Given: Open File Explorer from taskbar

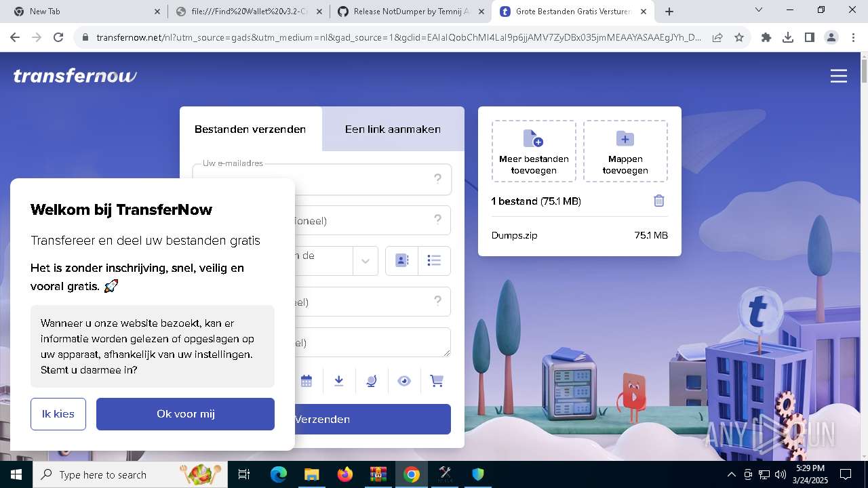Looking at the screenshot, I should (x=311, y=474).
